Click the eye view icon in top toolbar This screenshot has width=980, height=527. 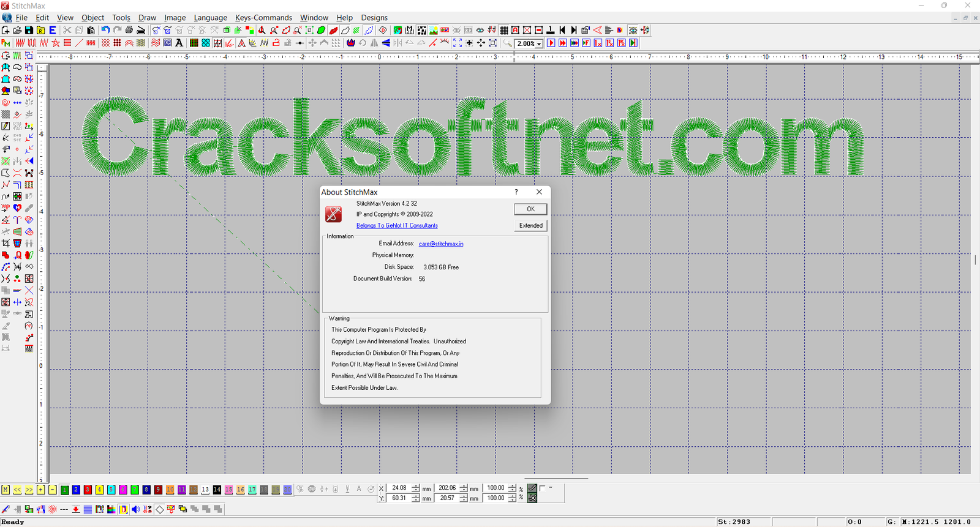pos(480,30)
